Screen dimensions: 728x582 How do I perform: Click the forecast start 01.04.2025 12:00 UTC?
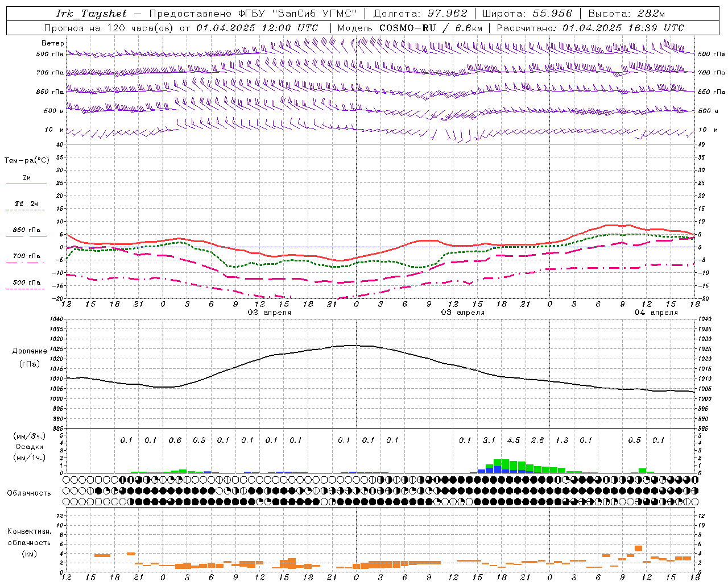click(x=257, y=28)
